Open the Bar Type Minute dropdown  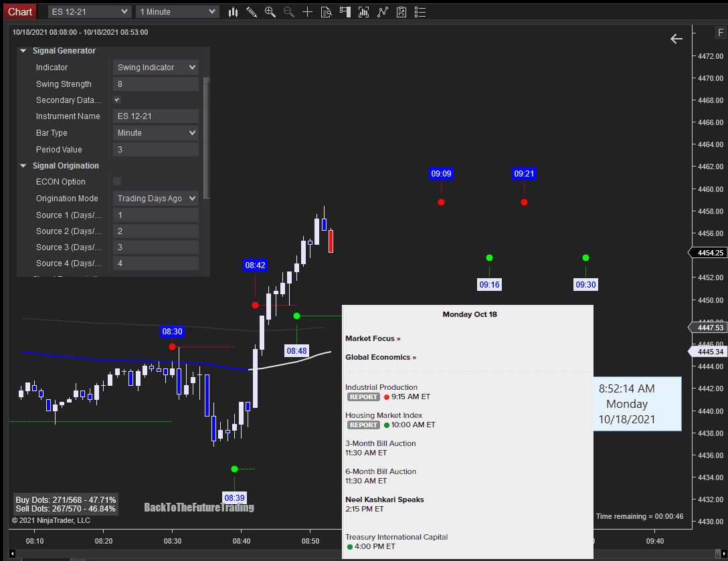click(156, 132)
